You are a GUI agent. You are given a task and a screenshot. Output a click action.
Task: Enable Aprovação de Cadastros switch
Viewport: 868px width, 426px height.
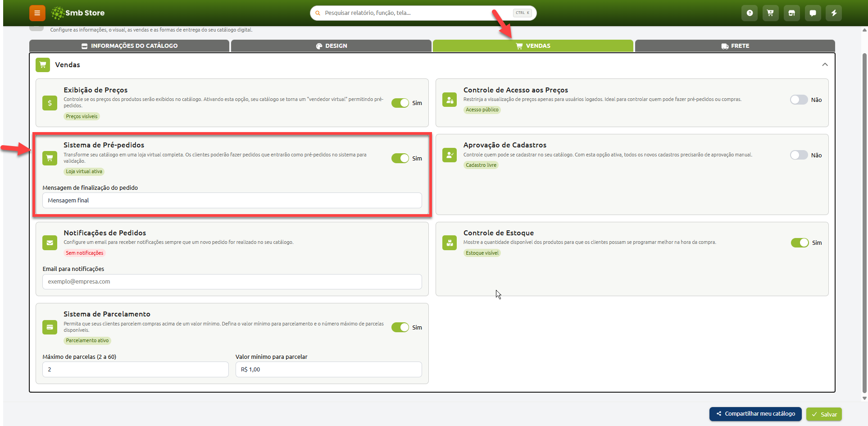click(x=799, y=155)
